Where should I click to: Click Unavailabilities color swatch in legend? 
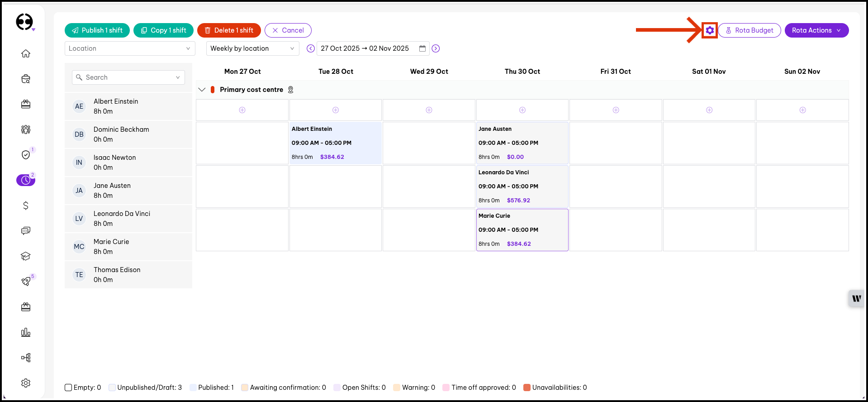(526, 388)
